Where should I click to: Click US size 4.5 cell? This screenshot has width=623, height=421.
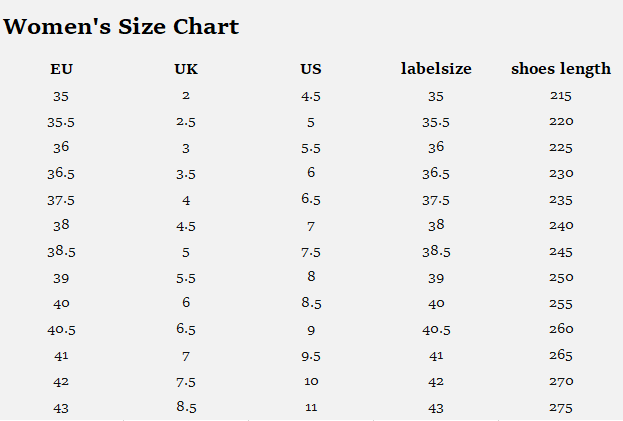311,96
